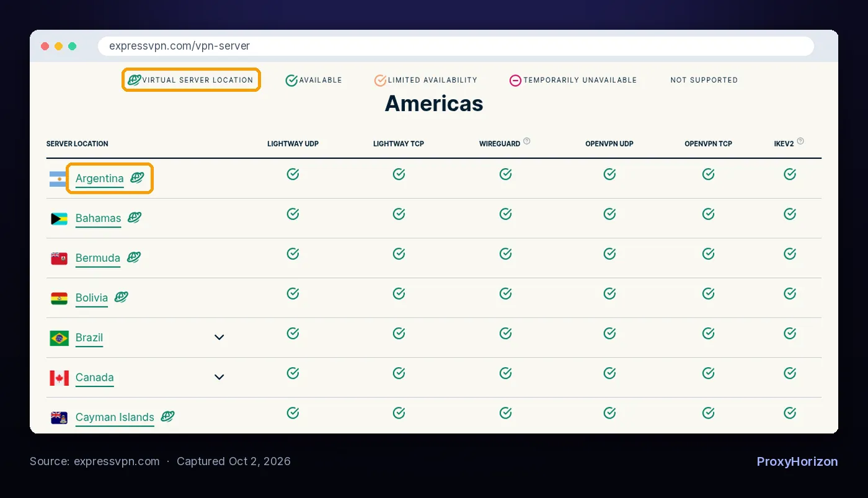Expand the Canada server locations chevron
The height and width of the screenshot is (498, 868).
tap(219, 377)
